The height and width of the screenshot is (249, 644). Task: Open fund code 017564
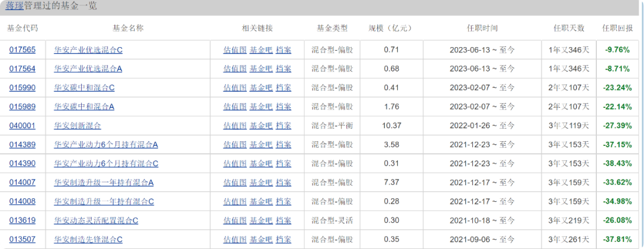[22, 69]
